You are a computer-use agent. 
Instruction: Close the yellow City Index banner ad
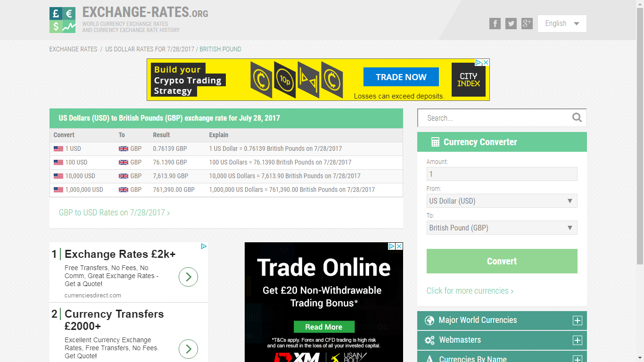(x=486, y=62)
